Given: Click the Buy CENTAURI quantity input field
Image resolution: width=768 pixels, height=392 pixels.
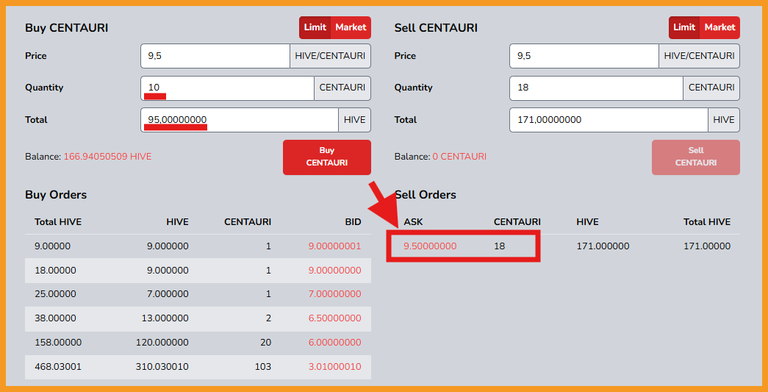Looking at the screenshot, I should click(x=227, y=88).
